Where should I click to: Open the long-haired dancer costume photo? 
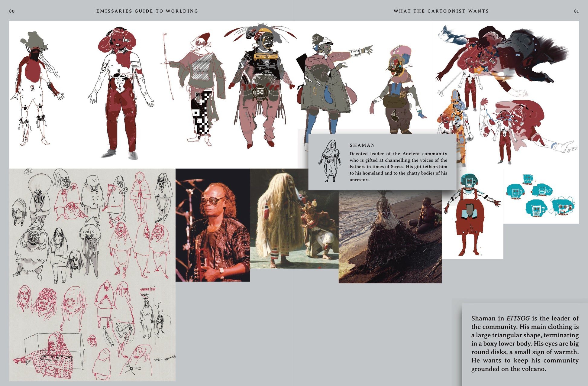(294, 219)
